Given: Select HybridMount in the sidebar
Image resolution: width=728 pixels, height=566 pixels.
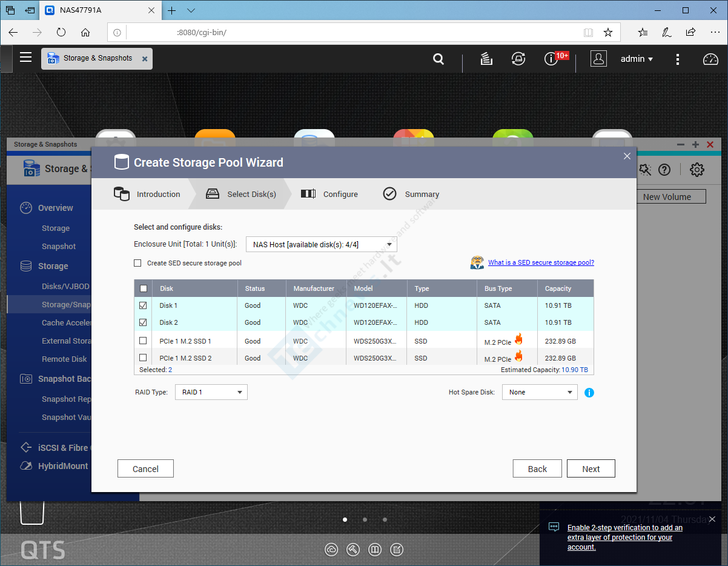Looking at the screenshot, I should pos(63,466).
